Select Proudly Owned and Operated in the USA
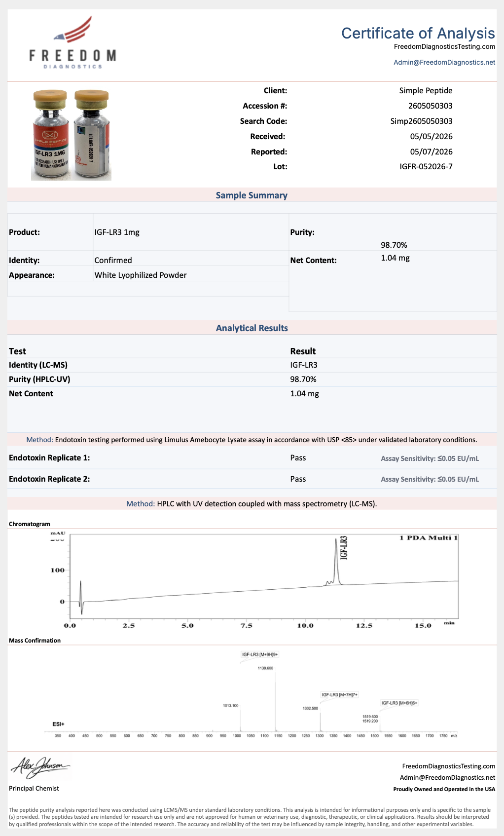The image size is (504, 836). [444, 789]
